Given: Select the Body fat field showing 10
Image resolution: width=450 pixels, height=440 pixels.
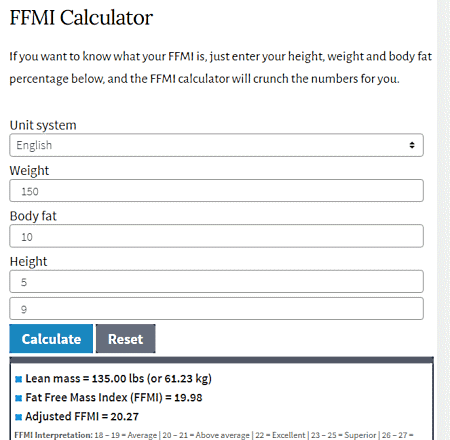Looking at the screenshot, I should tap(216, 236).
